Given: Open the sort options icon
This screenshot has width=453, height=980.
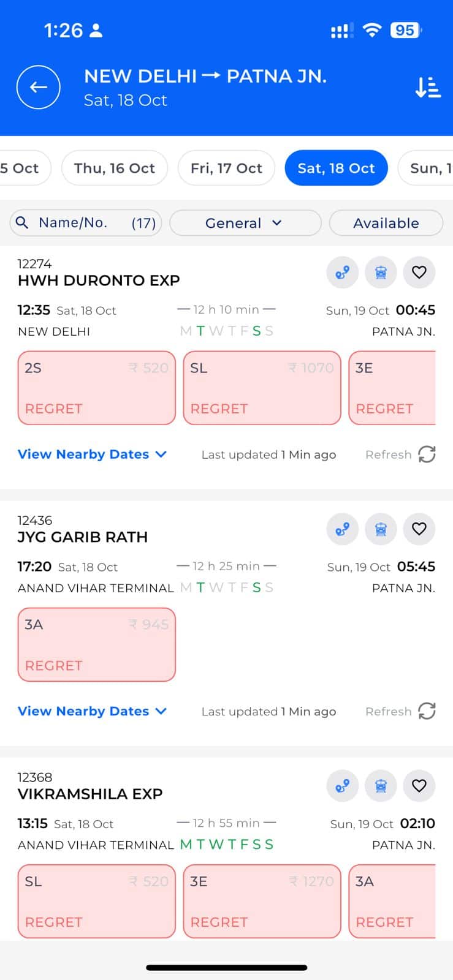Looking at the screenshot, I should click(427, 87).
